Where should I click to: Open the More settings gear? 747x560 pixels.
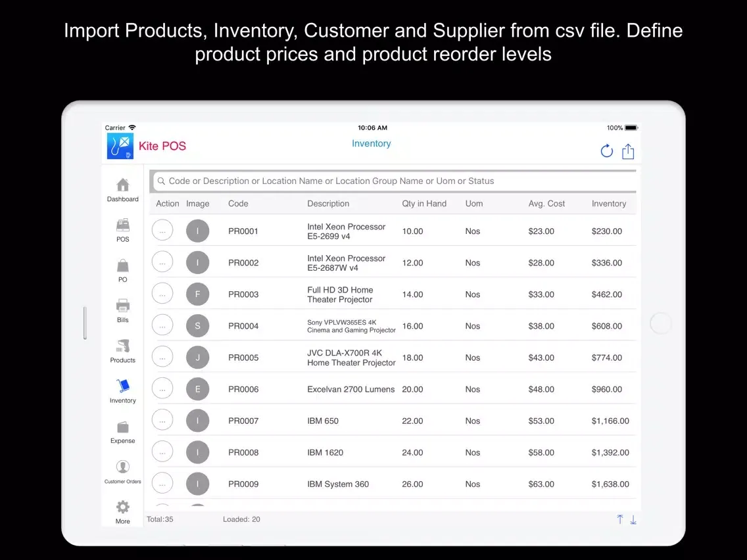click(122, 513)
